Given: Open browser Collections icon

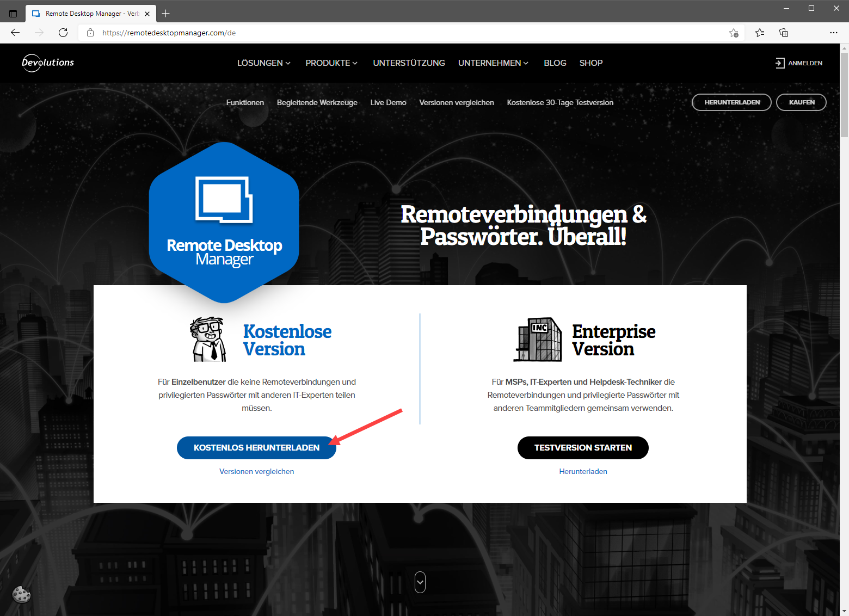Looking at the screenshot, I should click(x=784, y=33).
